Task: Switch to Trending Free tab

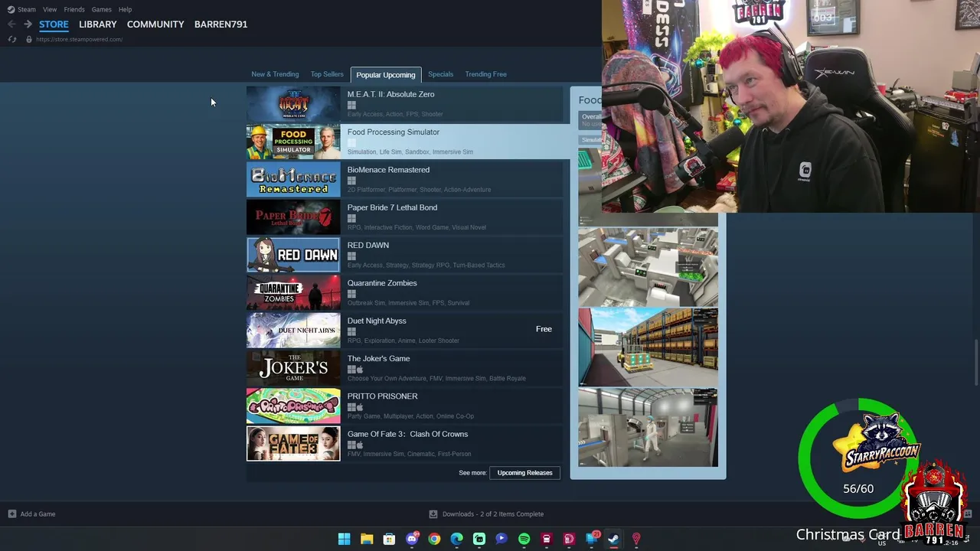Action: [x=485, y=74]
